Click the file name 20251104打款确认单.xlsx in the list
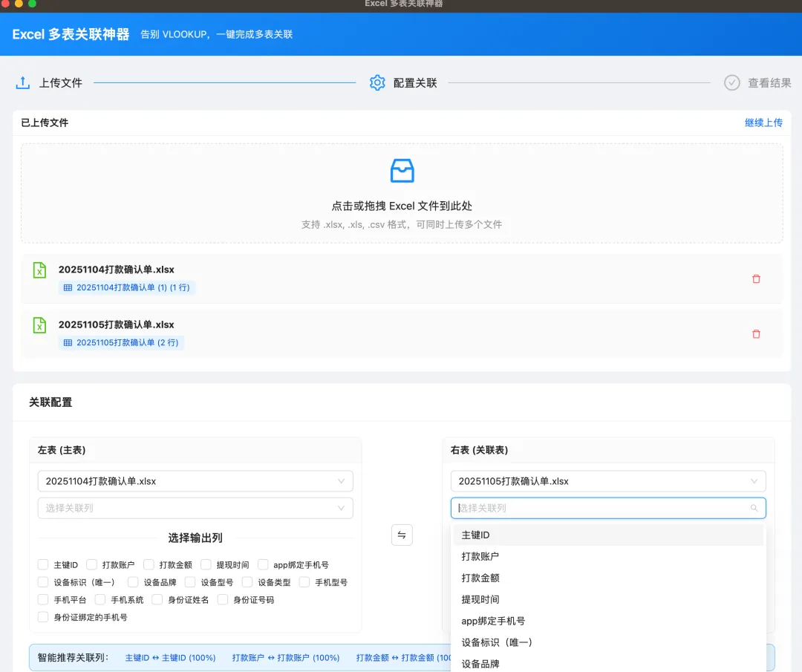Image resolution: width=802 pixels, height=672 pixels. (116, 270)
